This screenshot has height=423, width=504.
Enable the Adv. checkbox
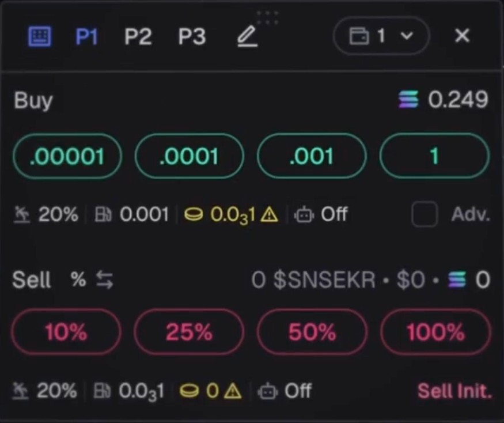coord(424,215)
